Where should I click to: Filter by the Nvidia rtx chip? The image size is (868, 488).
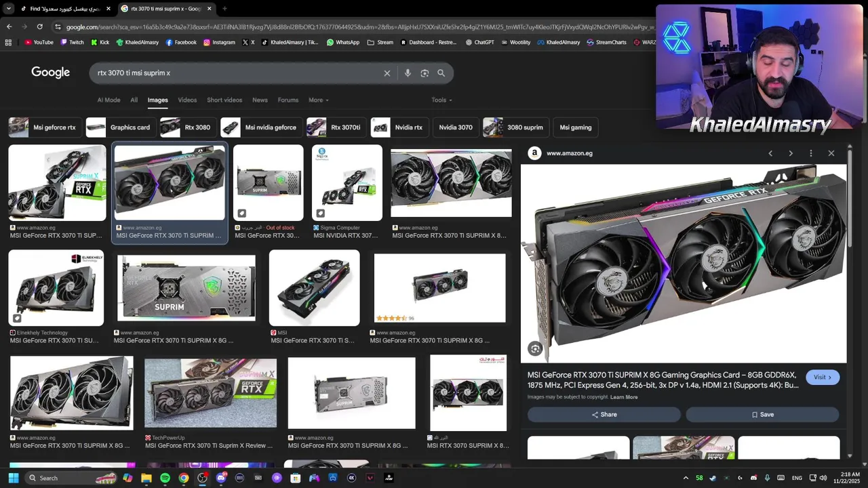click(399, 127)
